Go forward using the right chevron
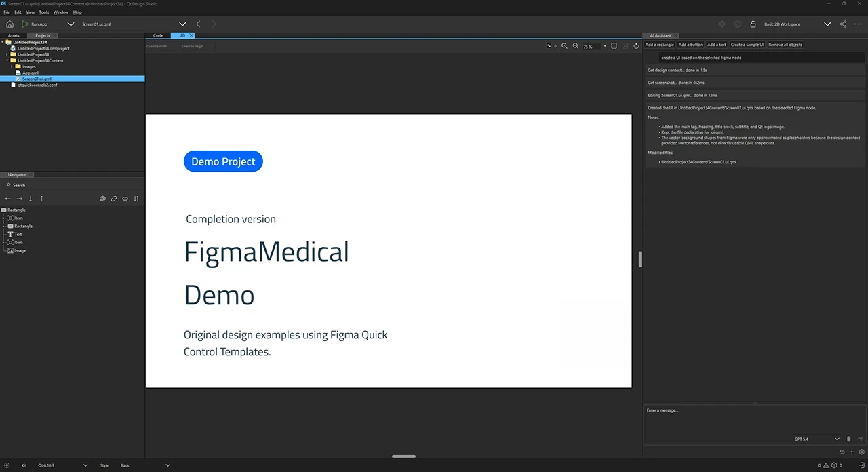This screenshot has width=868, height=472. pyautogui.click(x=214, y=24)
